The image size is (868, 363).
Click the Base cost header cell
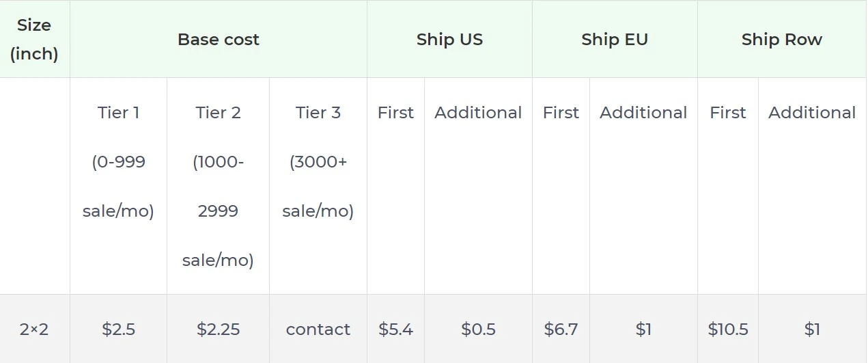coord(219,40)
